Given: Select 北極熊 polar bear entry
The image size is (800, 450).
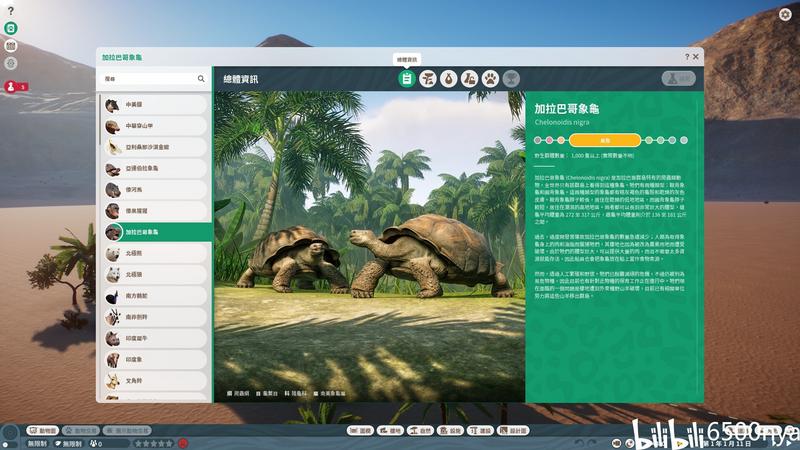Looking at the screenshot, I should pyautogui.click(x=156, y=254).
